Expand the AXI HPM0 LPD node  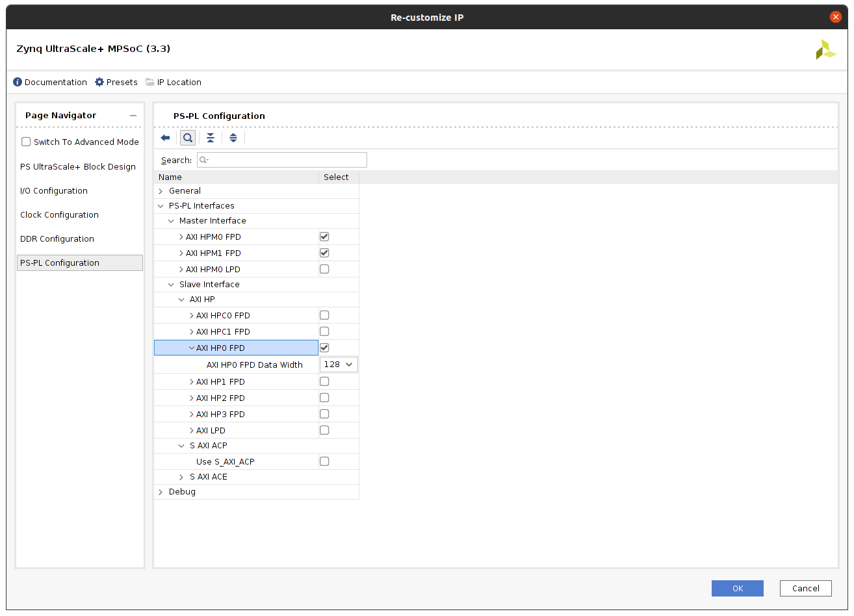coord(181,269)
